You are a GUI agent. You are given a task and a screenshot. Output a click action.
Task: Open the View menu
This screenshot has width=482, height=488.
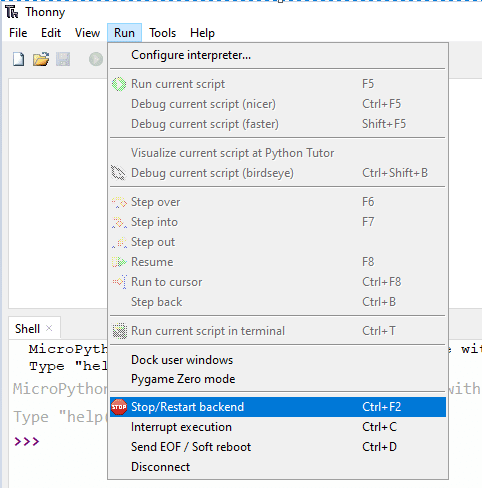tap(87, 33)
